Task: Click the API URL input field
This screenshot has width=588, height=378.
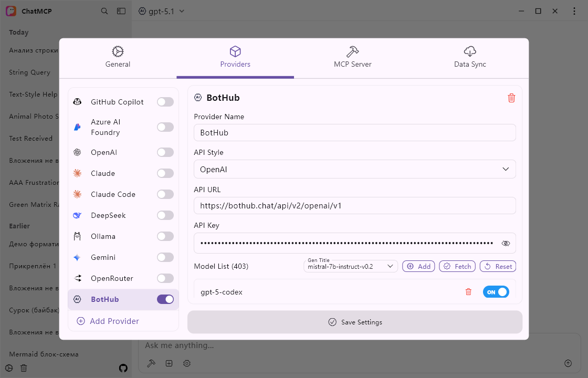Action: 354,206
